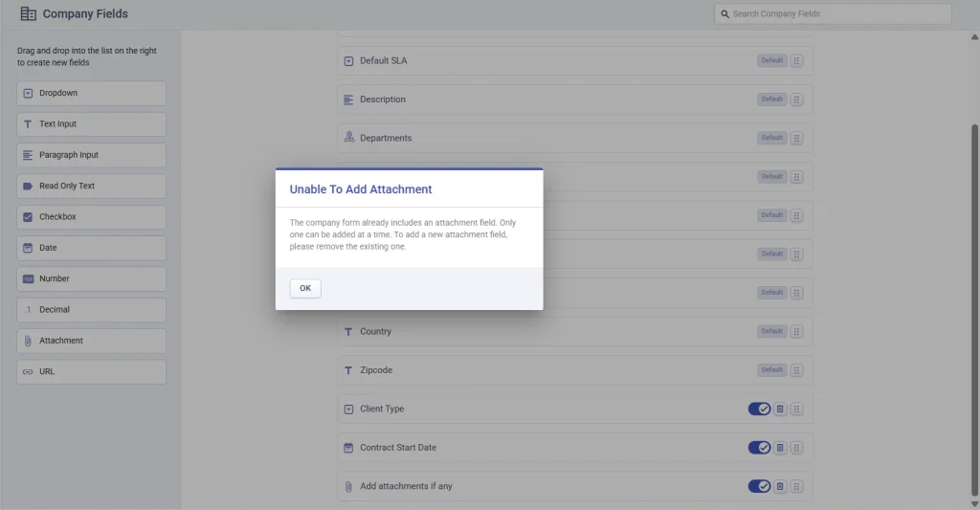Click the Search Company Fields input

tap(833, 14)
